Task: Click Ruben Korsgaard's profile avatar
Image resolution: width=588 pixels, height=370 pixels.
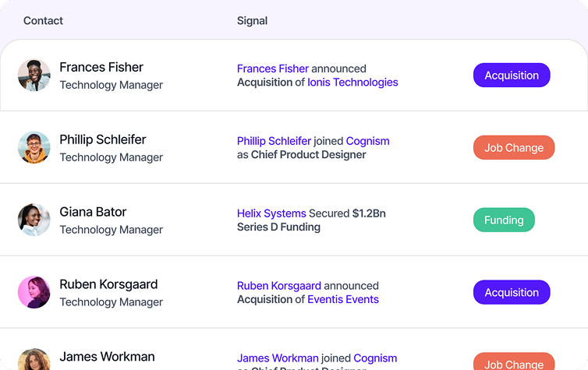Action: pos(34,292)
